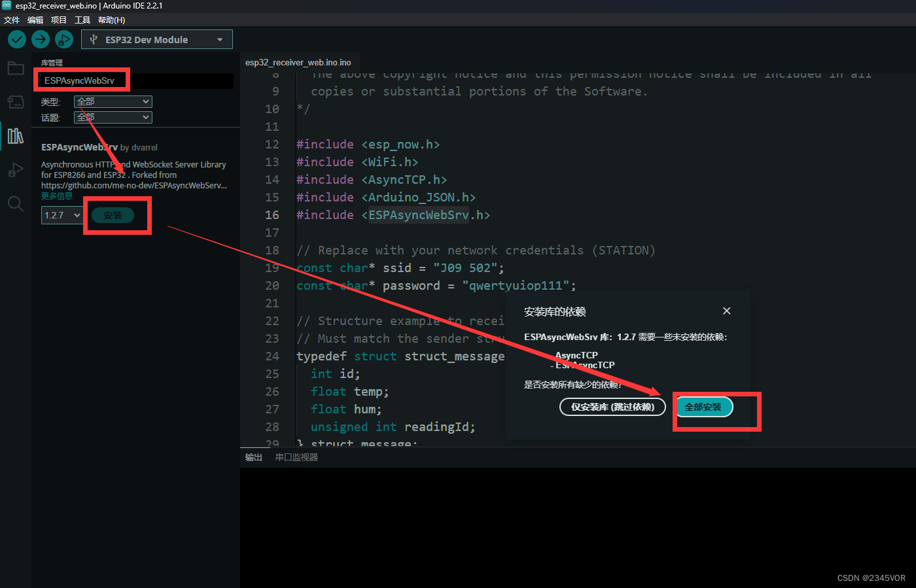This screenshot has width=916, height=588.
Task: Open the 更多信息 link
Action: 57,196
